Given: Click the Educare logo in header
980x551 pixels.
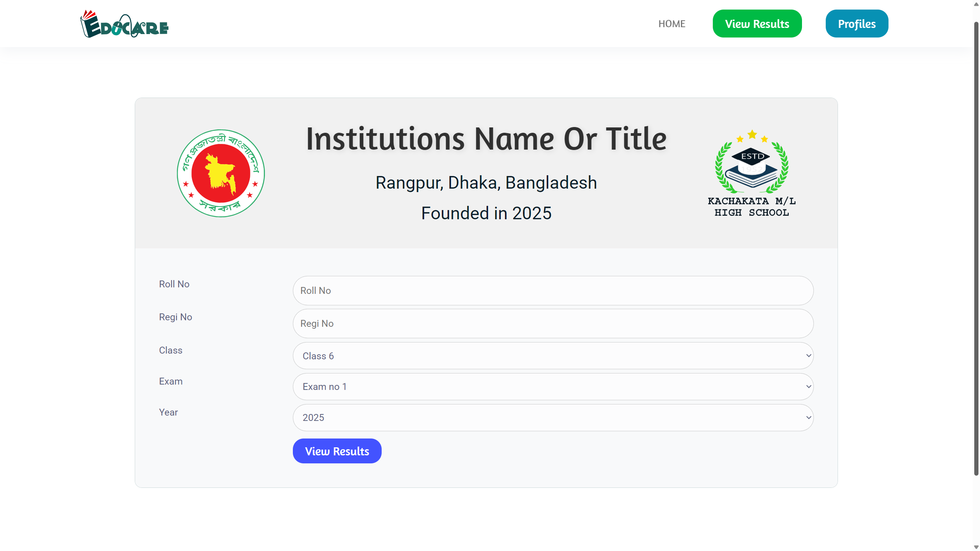Looking at the screenshot, I should coord(124,24).
